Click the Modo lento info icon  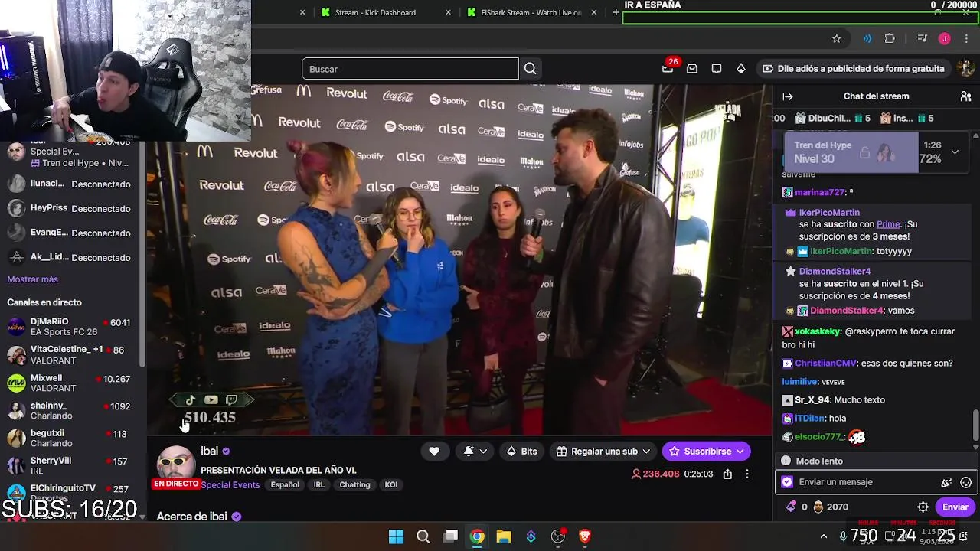pos(786,461)
